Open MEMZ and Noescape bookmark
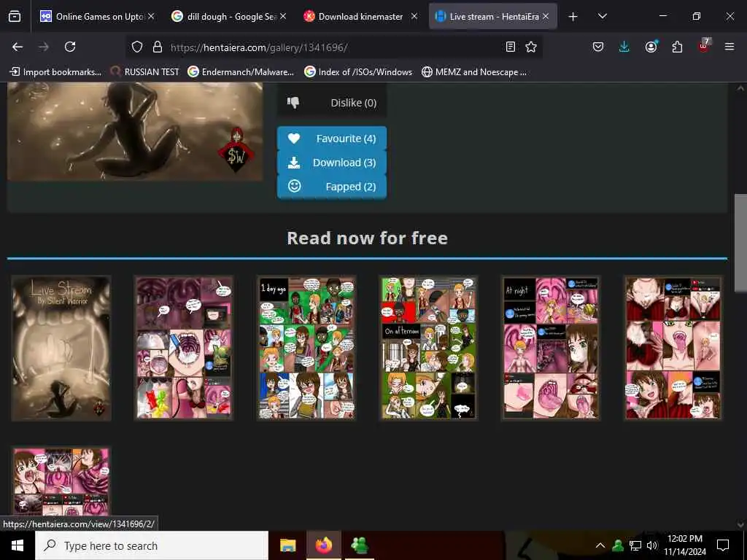The image size is (747, 560). 474,72
